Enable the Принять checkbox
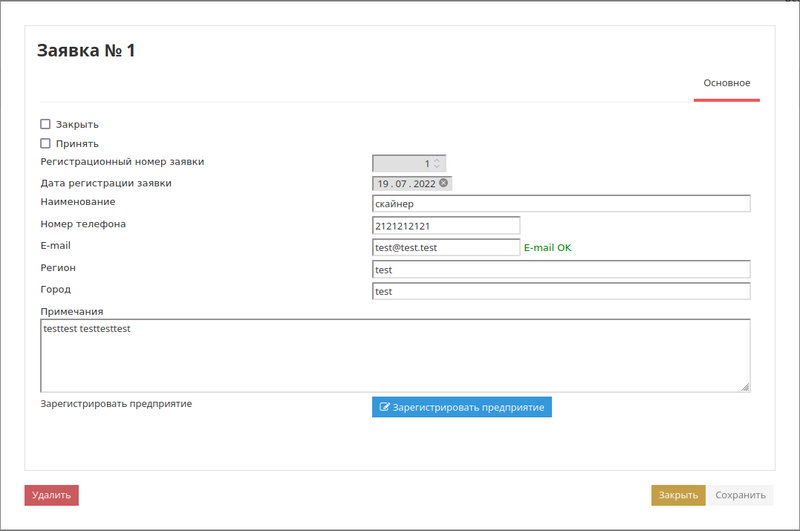Screen dimensions: 800x531 [x=45, y=143]
